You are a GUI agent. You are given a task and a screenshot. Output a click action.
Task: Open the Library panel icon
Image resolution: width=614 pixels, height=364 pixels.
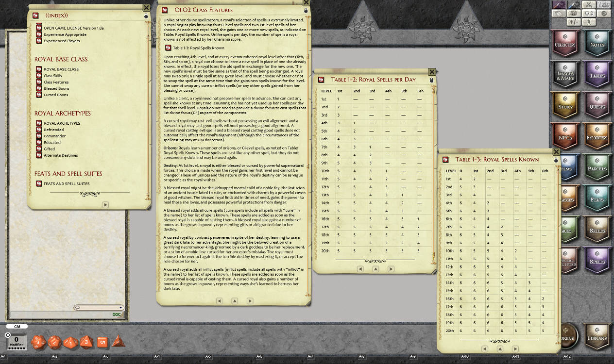597,335
